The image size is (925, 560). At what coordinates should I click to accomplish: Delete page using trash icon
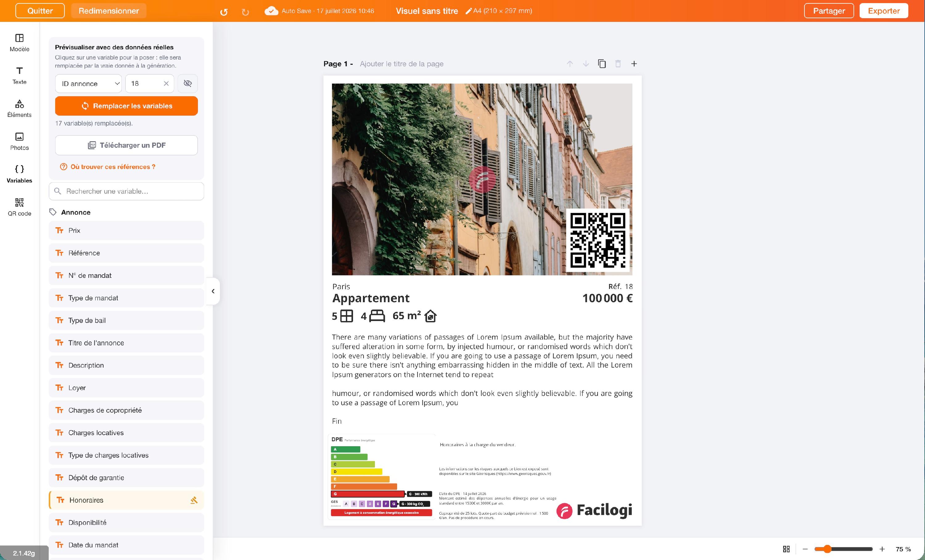[618, 64]
